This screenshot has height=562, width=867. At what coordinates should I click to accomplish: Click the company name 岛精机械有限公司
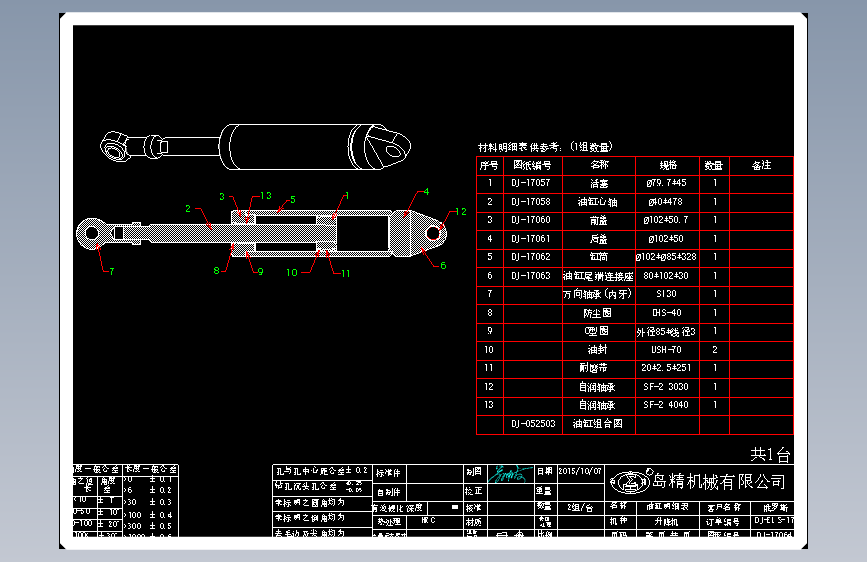pyautogui.click(x=718, y=481)
